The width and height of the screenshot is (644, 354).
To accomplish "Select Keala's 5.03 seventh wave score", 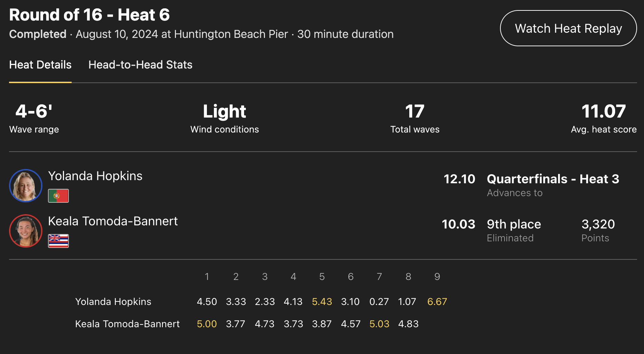I will pyautogui.click(x=379, y=324).
